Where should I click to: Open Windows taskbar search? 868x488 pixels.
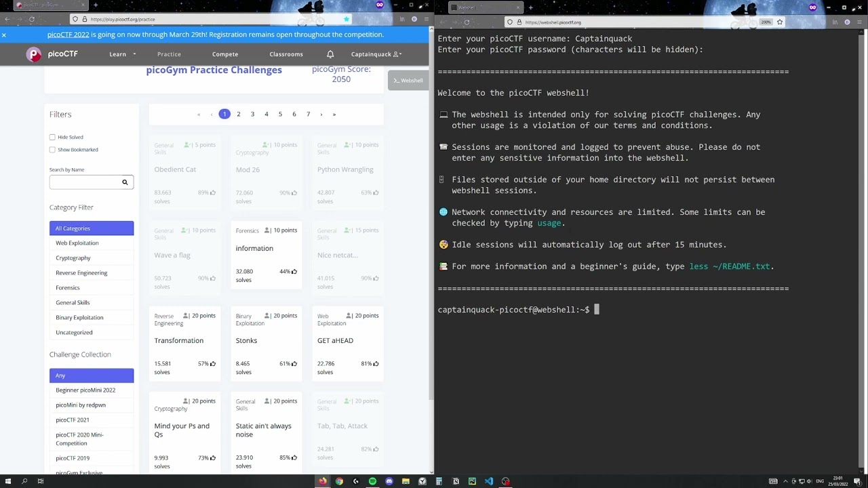(24, 481)
